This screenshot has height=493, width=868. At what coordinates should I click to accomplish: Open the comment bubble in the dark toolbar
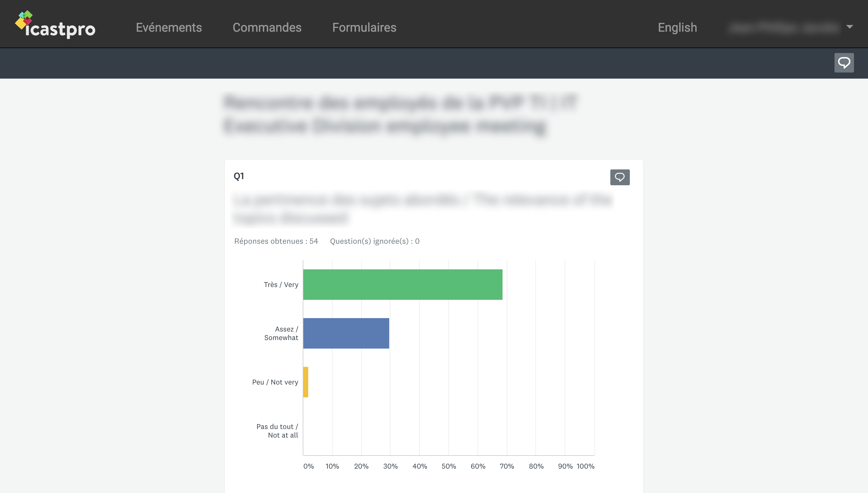[x=844, y=62]
